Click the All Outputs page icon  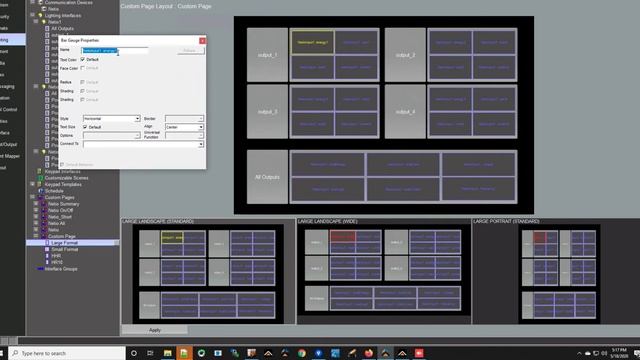click(47, 29)
